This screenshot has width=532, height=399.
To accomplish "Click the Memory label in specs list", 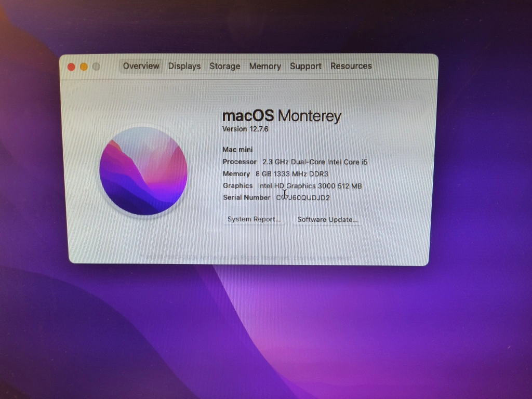I will click(x=236, y=174).
